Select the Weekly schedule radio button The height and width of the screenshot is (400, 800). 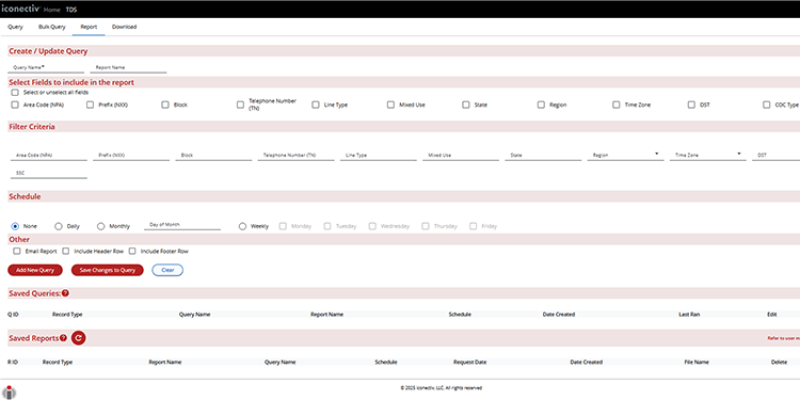(243, 226)
